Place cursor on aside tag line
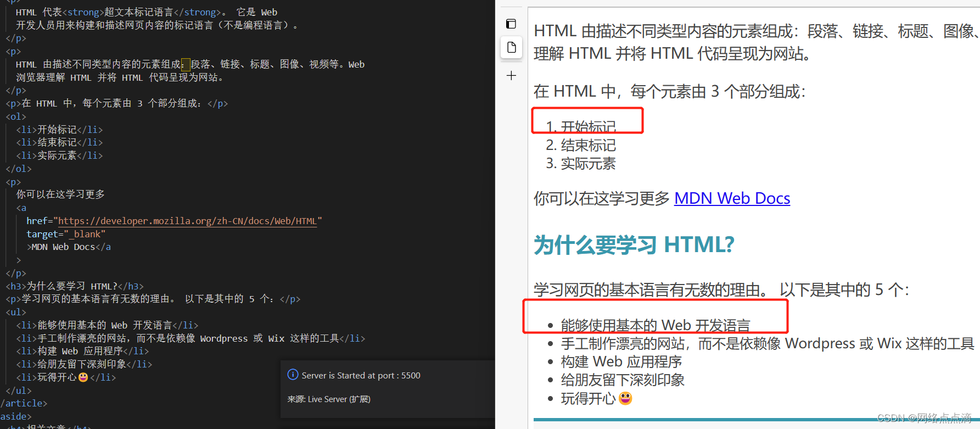The width and height of the screenshot is (980, 429). (x=16, y=416)
